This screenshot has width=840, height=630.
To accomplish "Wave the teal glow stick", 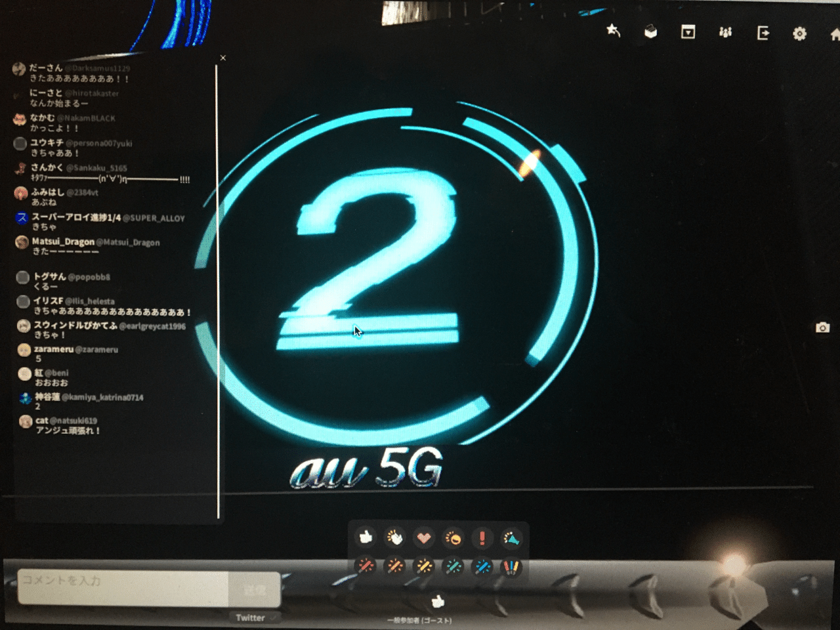I will point(453,566).
